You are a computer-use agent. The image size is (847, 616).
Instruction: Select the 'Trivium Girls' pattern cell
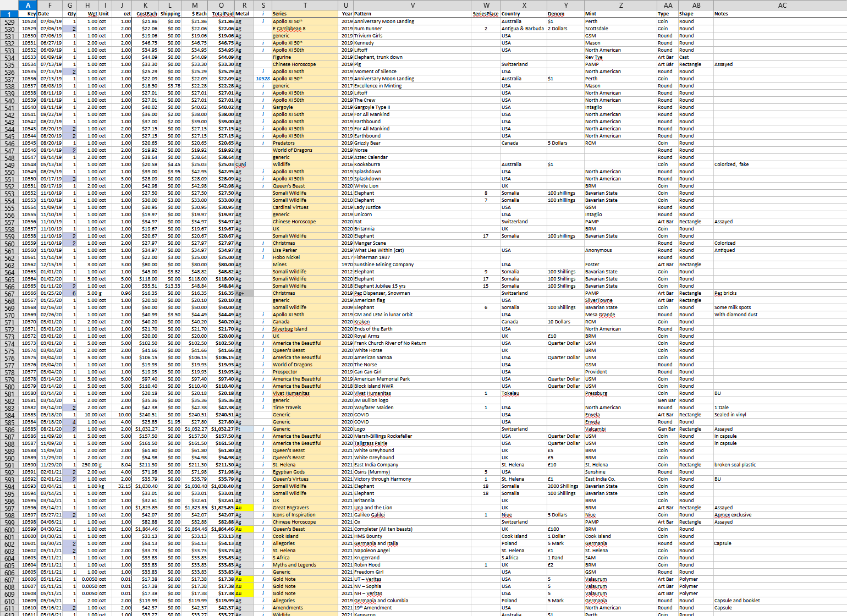tap(413, 36)
